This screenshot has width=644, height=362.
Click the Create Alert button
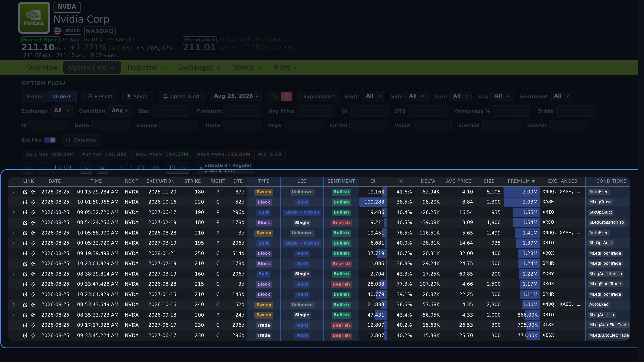[x=181, y=97]
